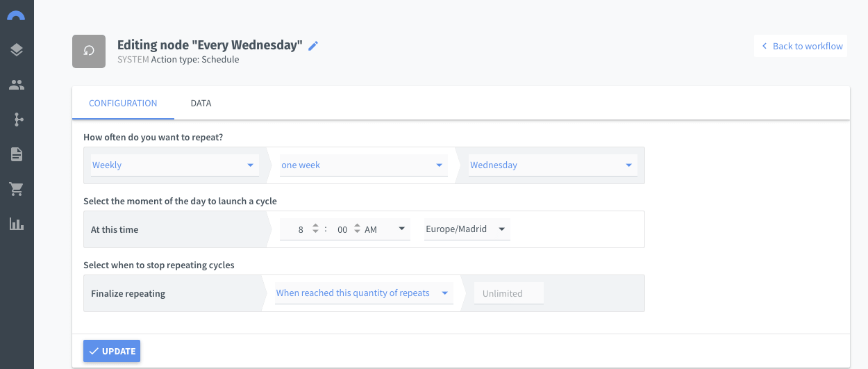868x369 pixels.
Task: Open the workflow branch icon in sidebar
Action: (17, 120)
